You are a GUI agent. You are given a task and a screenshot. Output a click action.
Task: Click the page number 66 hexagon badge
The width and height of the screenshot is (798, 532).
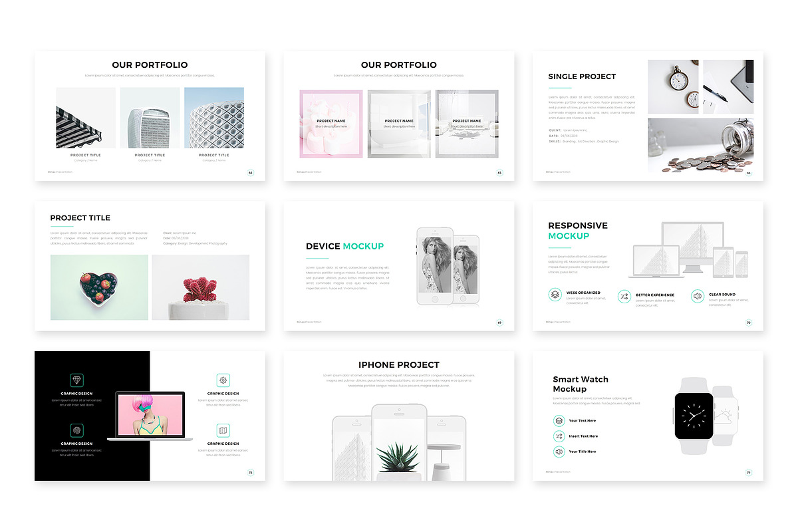(748, 173)
